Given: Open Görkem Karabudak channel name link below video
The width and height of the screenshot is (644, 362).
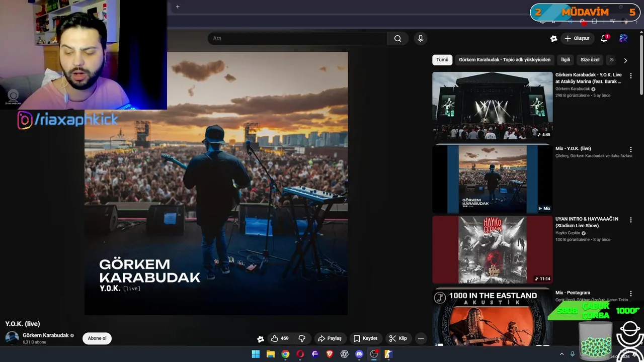Looking at the screenshot, I should (x=45, y=335).
